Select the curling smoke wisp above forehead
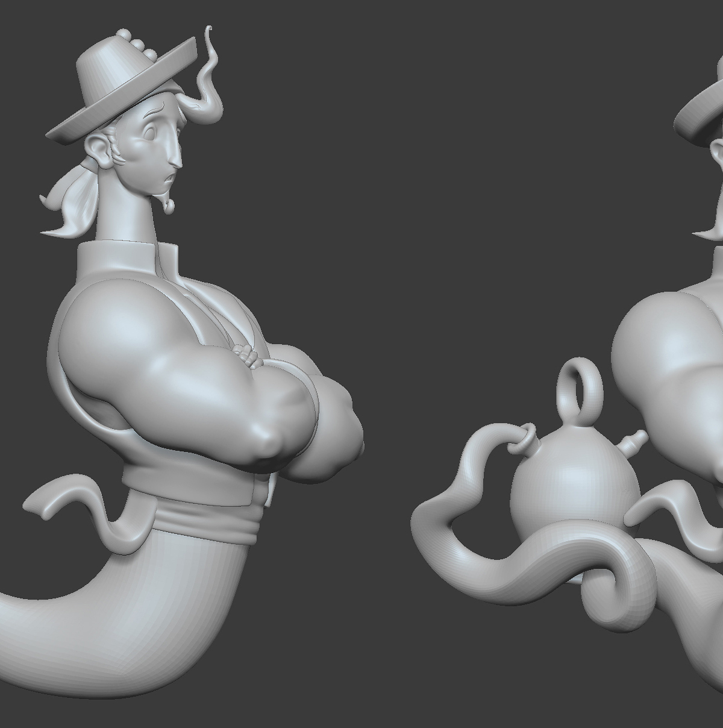 pos(207,75)
